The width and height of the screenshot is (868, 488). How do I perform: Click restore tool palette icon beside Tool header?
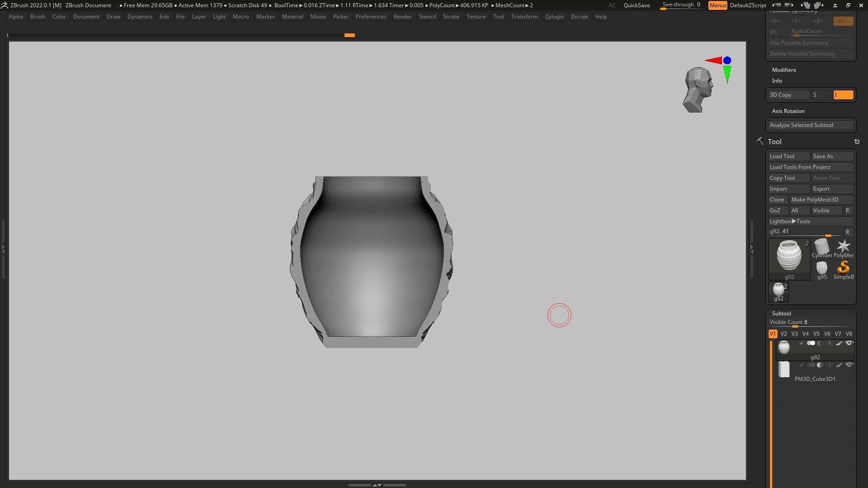click(x=857, y=142)
